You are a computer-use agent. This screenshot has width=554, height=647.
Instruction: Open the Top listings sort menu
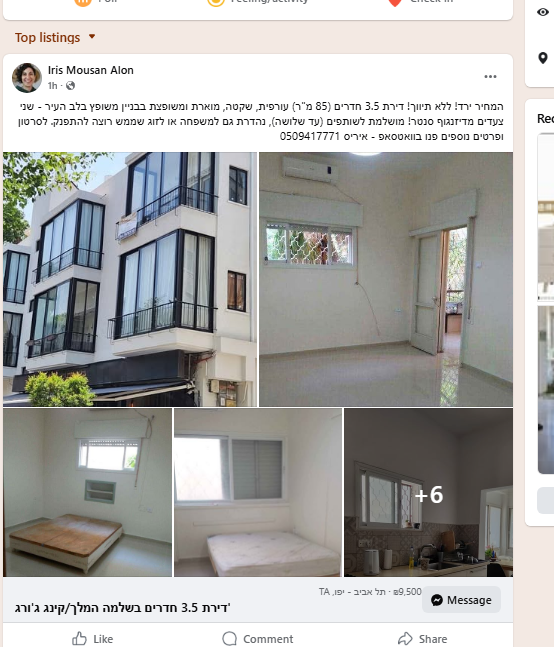[55, 38]
